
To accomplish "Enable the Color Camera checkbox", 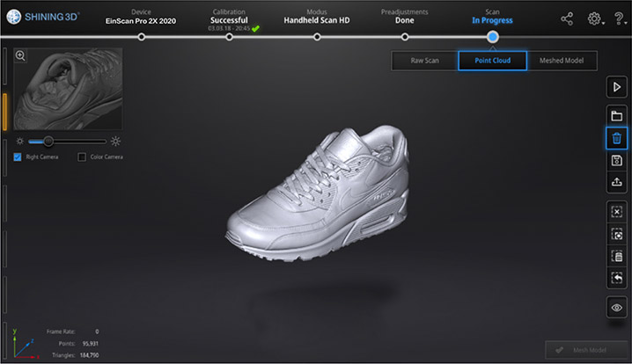I will (82, 157).
